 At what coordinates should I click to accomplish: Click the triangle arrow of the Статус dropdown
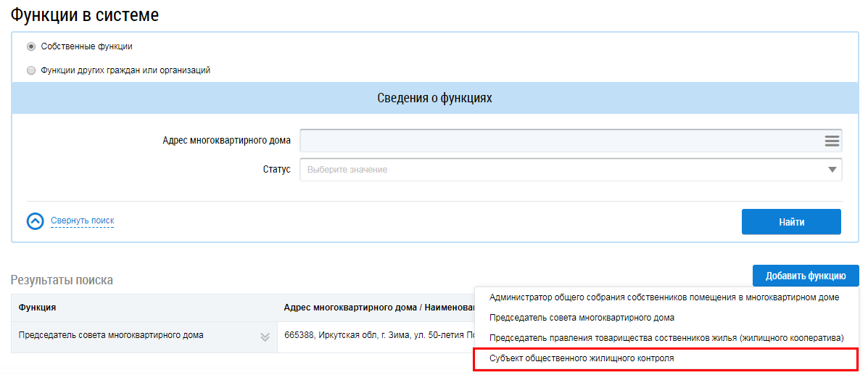[x=832, y=170]
